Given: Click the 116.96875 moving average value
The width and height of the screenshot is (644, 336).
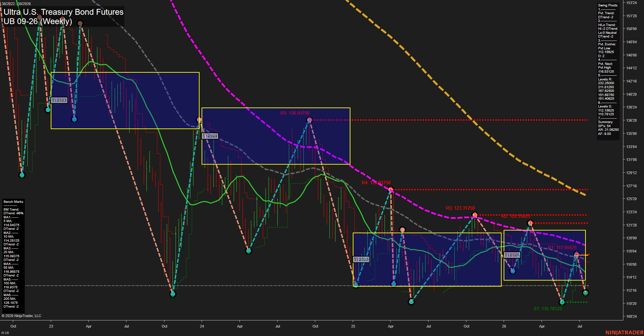Looking at the screenshot, I should coord(11,272).
